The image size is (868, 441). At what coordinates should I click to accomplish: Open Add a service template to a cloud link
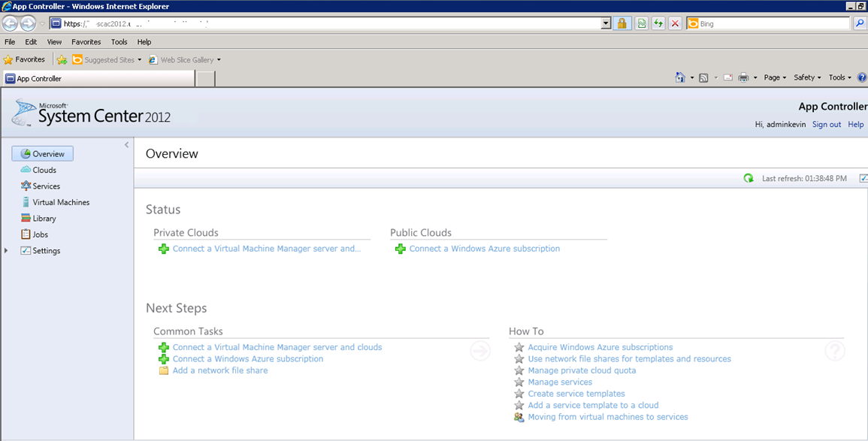tap(593, 406)
